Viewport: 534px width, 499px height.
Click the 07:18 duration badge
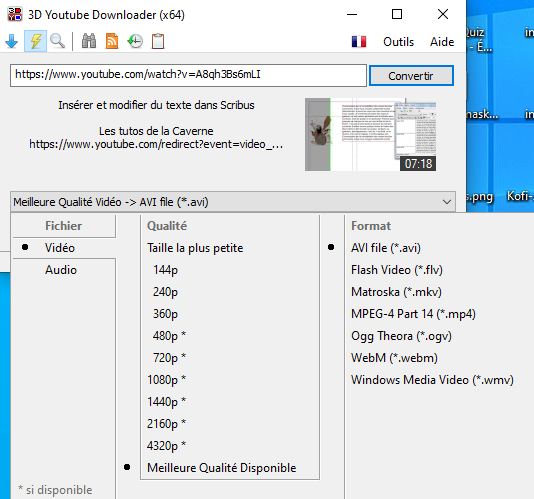click(x=418, y=164)
